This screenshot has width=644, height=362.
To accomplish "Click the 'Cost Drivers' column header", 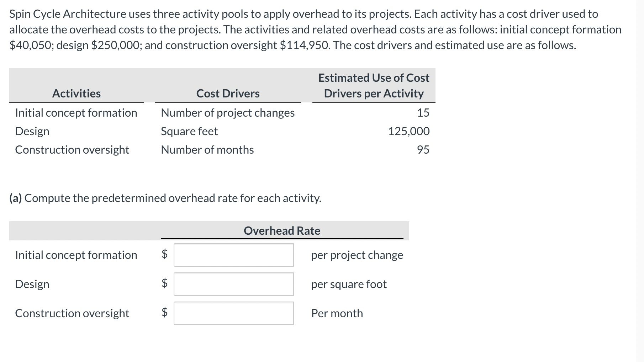I will [x=228, y=94].
